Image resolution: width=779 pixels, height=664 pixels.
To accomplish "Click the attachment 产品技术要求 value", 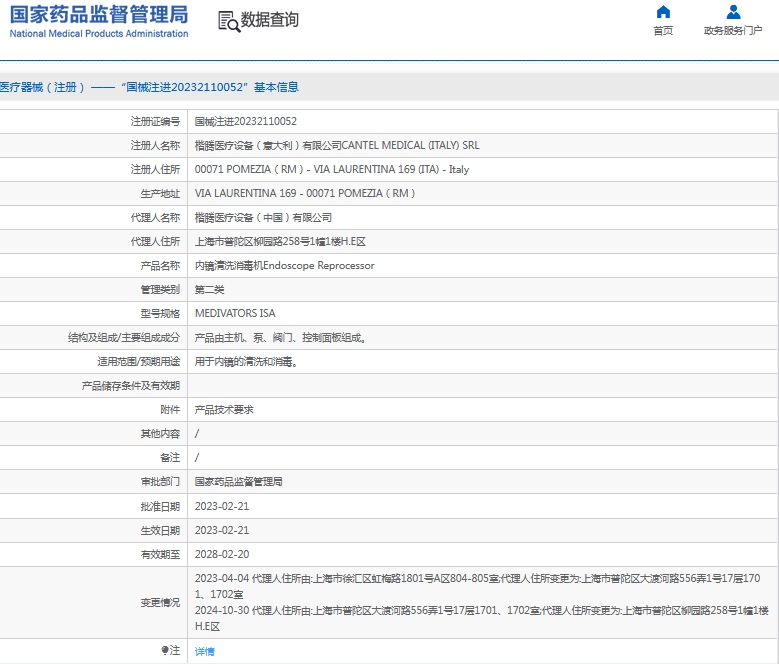I will 224,410.
